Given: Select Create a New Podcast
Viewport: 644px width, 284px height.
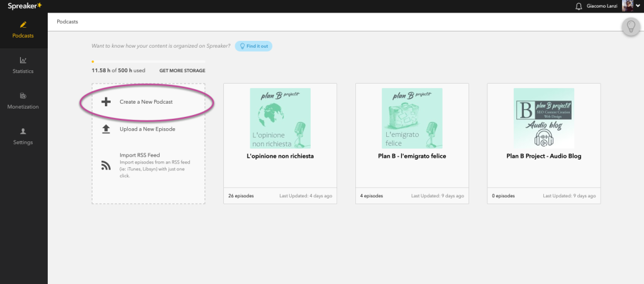Looking at the screenshot, I should tap(146, 102).
